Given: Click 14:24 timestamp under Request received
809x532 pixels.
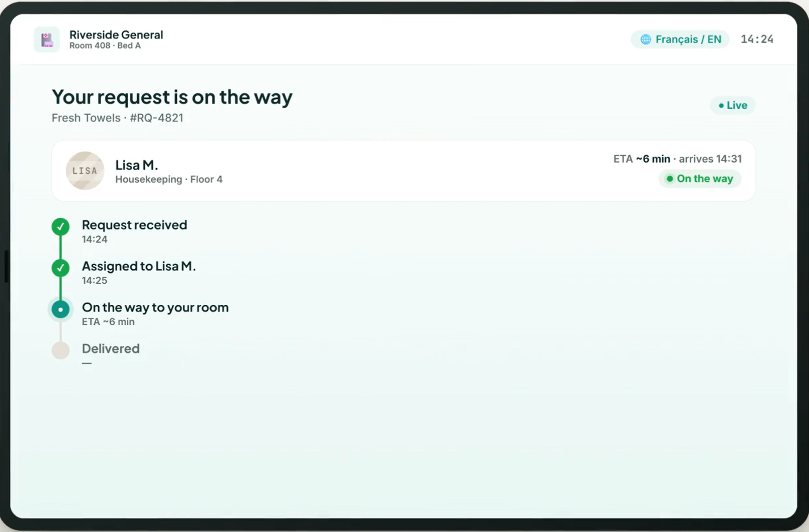Looking at the screenshot, I should (x=95, y=239).
